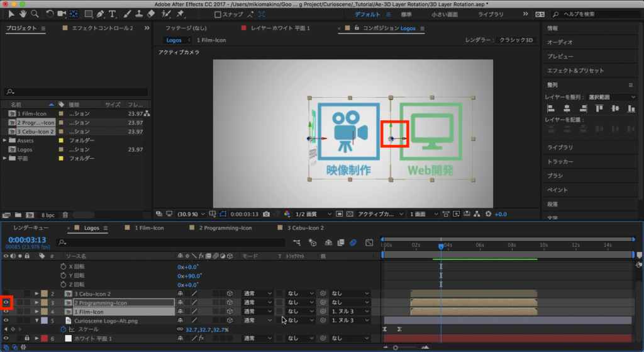Screen dimensions: 644x352
Task: Click the red label swatch of ホワイト 平面 1
Action: [x=44, y=339]
